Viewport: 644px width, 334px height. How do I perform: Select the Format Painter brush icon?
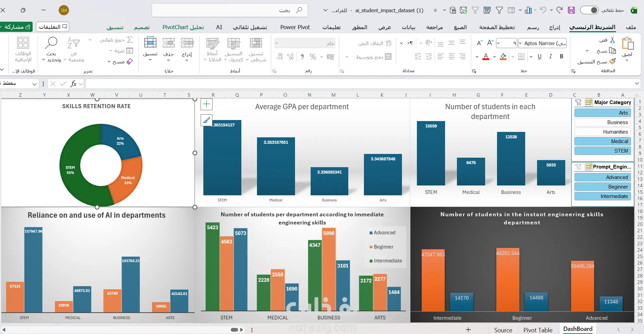(612, 62)
